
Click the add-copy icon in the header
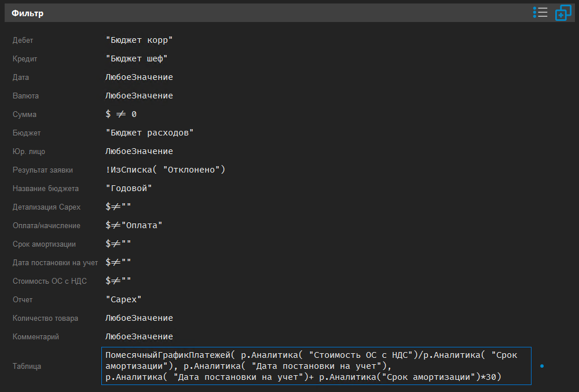click(563, 12)
